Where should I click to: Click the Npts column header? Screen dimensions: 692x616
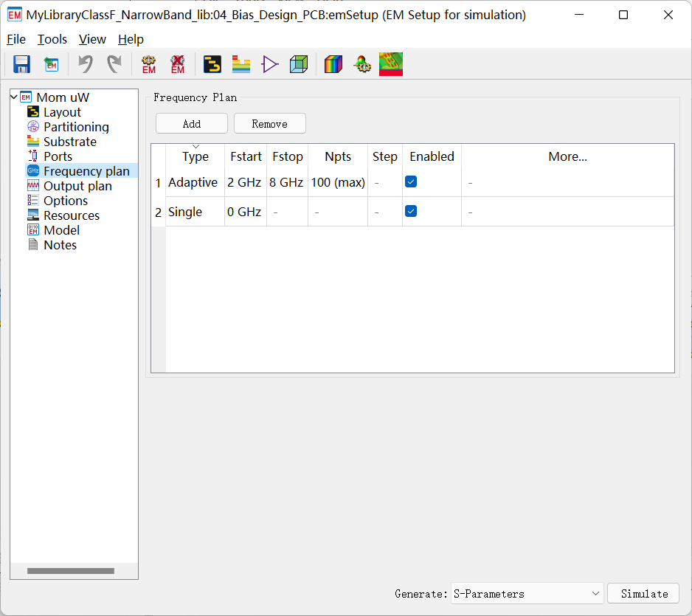point(338,156)
